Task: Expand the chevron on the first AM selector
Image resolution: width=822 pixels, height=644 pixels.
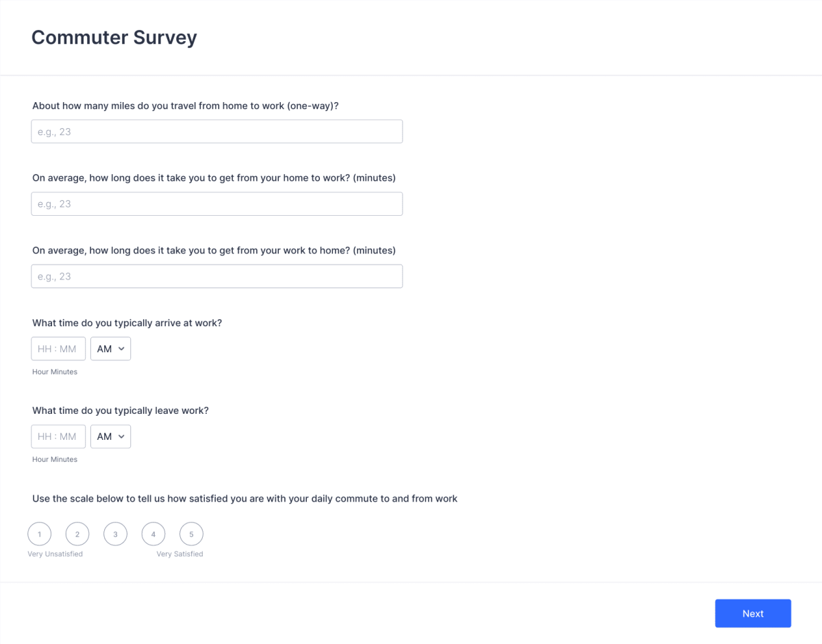Action: [120, 349]
